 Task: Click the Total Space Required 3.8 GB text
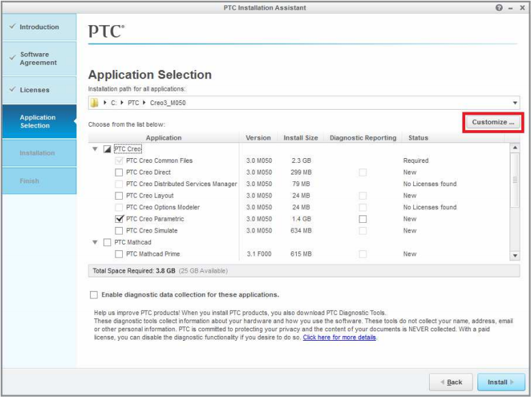coord(134,271)
